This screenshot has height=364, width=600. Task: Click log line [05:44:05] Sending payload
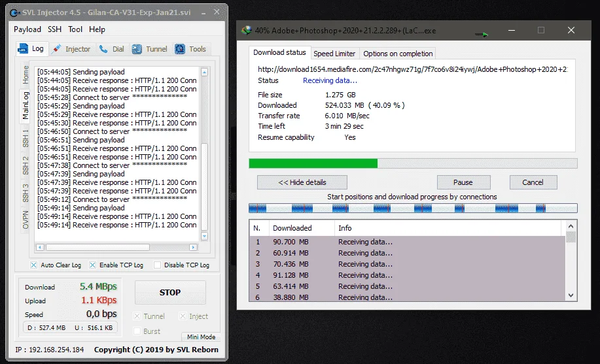coord(80,72)
